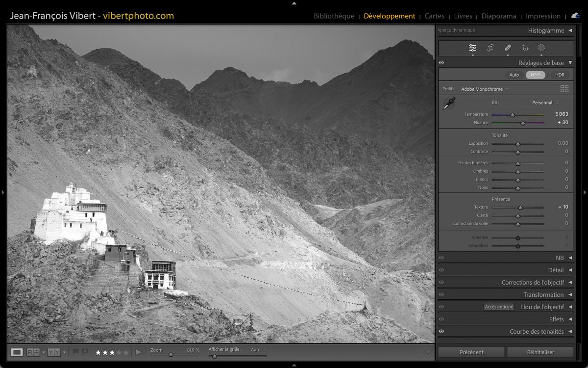Select the Healing bandage tool
Screen dimensions: 588x368
tap(508, 48)
